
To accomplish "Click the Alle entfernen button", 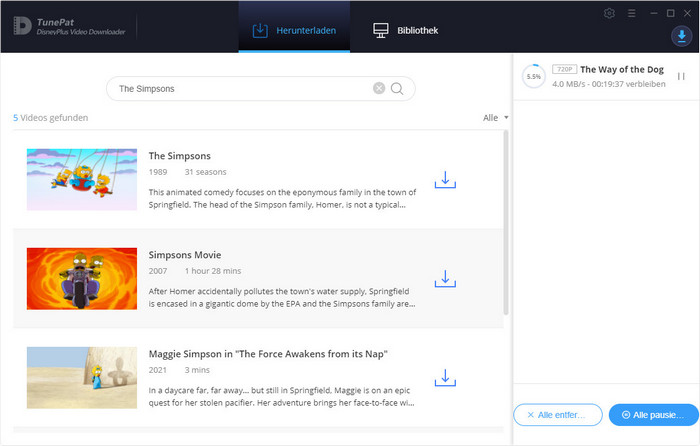I will [558, 415].
